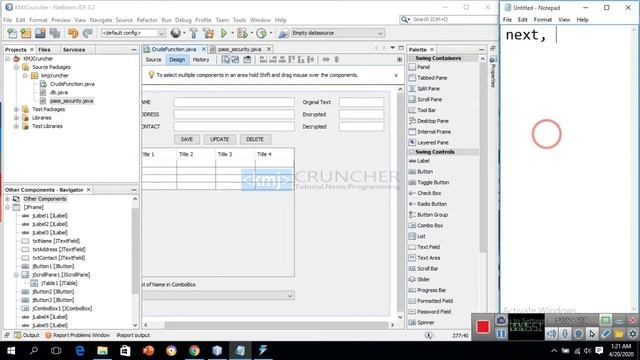Switch to the History view tab
Screen dimensions: 640x360
pyautogui.click(x=201, y=60)
